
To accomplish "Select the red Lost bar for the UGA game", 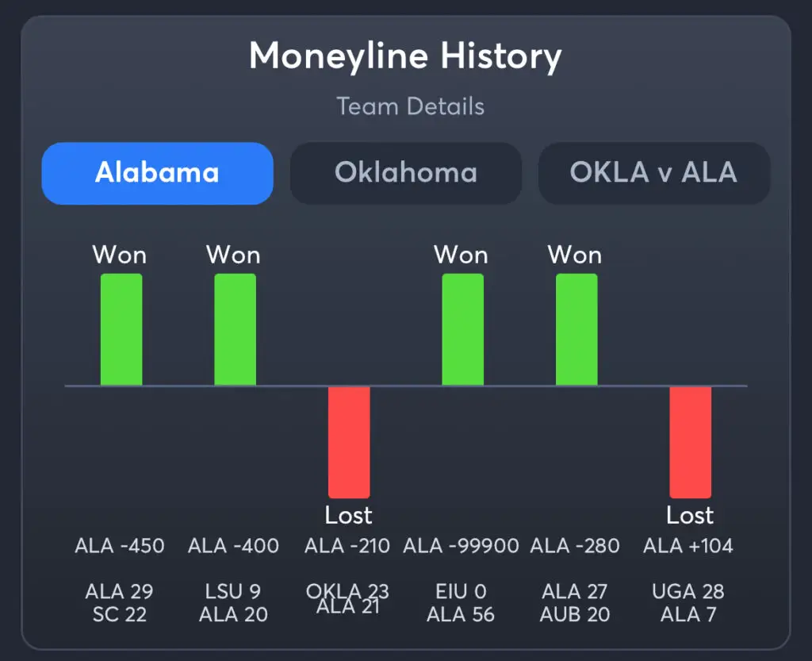I will 689,440.
